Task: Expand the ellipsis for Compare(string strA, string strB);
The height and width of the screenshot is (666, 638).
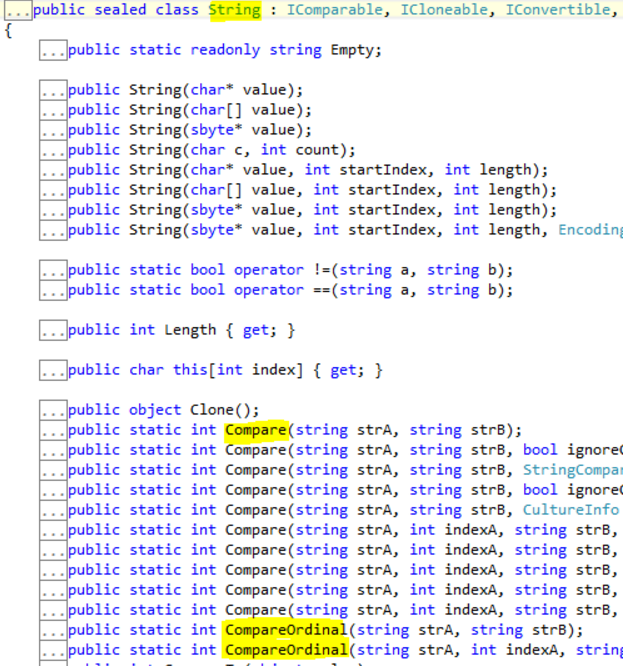Action: point(53,430)
